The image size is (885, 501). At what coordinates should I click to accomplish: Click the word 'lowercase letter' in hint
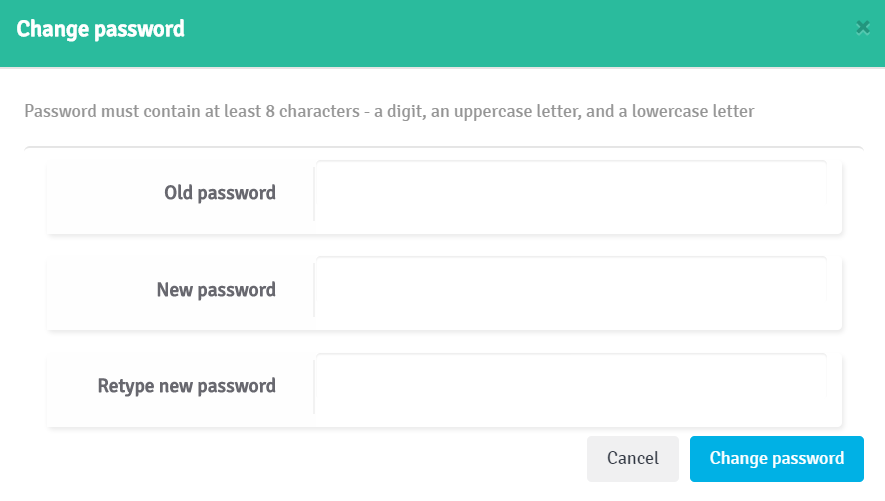[x=693, y=111]
